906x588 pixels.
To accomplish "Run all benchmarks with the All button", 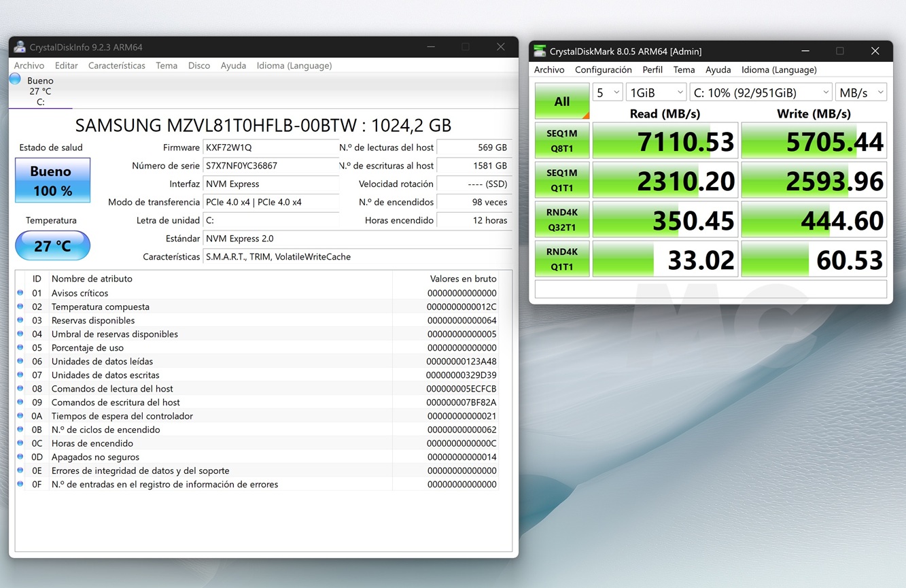I will (x=561, y=101).
